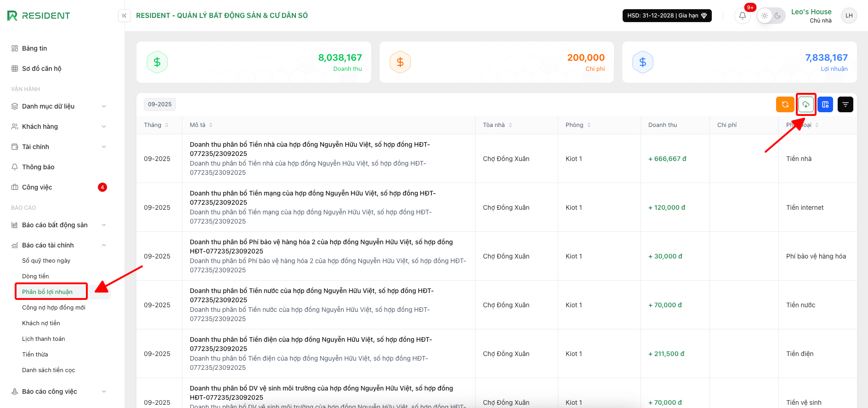
Task: Click the 09-2025 month filter tag
Action: pyautogui.click(x=159, y=104)
